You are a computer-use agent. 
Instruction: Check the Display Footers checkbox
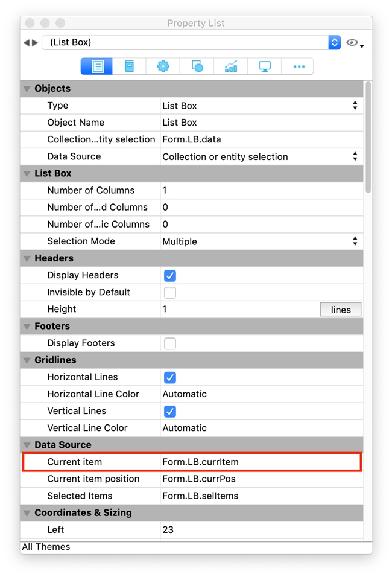pos(170,343)
